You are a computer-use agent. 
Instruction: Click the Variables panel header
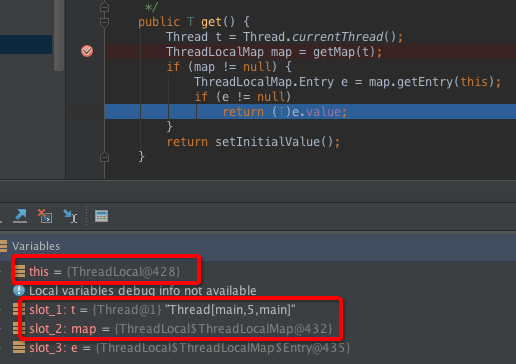click(258, 246)
